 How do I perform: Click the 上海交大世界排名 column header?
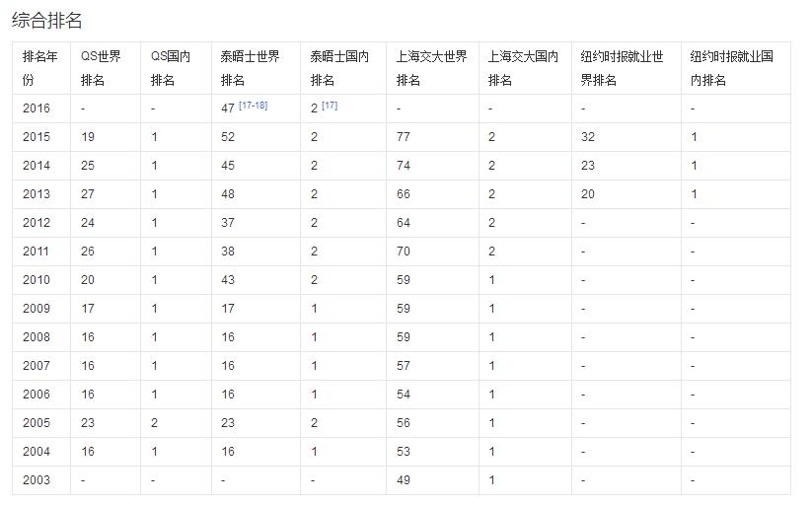click(x=432, y=68)
